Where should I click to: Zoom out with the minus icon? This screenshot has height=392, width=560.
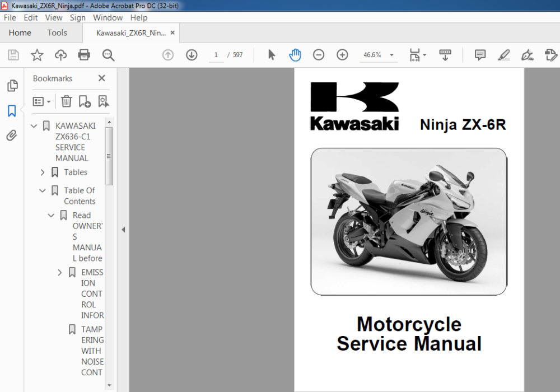(x=319, y=55)
